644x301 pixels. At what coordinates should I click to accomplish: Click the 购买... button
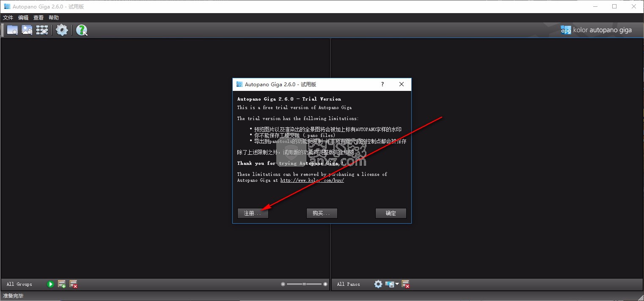click(322, 213)
